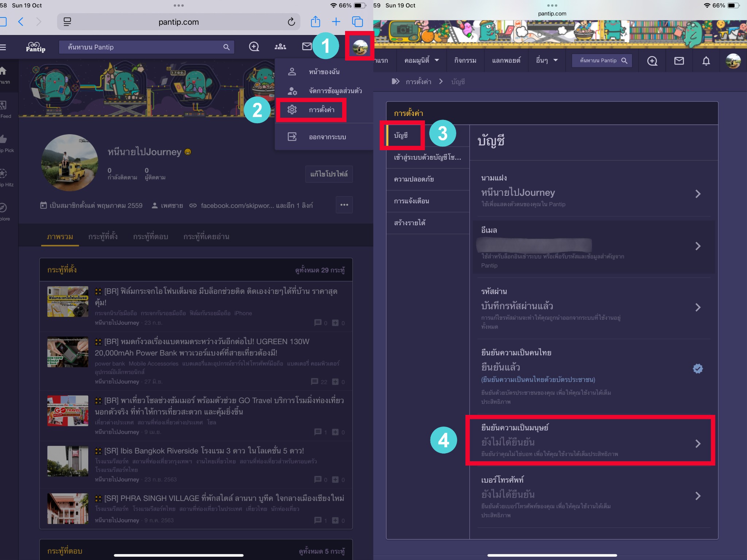
Task: Click ดูทั้งหมด 29 กระทู้ link
Action: click(x=320, y=270)
